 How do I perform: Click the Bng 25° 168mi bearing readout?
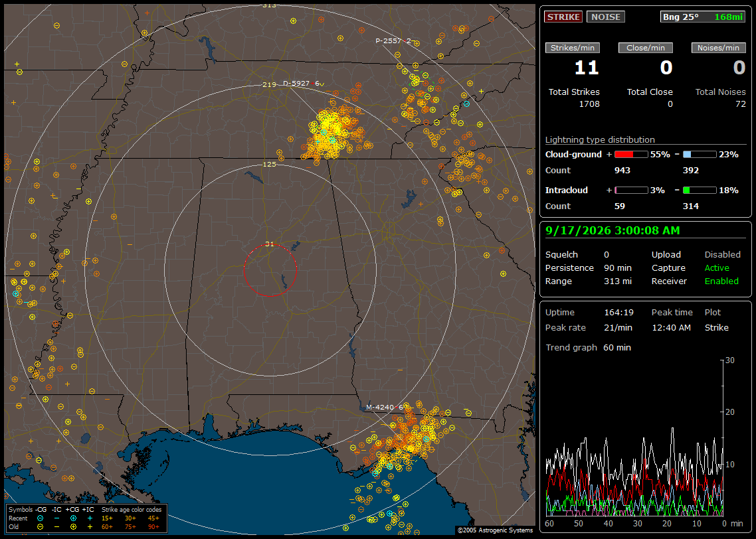702,17
